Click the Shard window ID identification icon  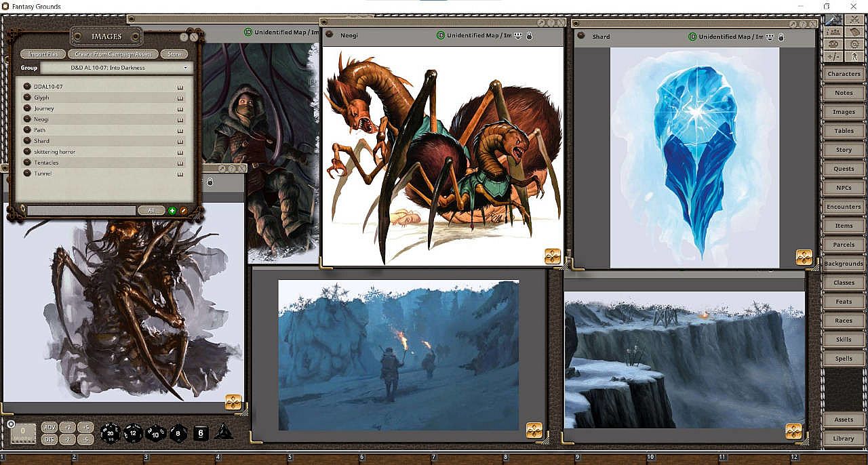pos(692,37)
